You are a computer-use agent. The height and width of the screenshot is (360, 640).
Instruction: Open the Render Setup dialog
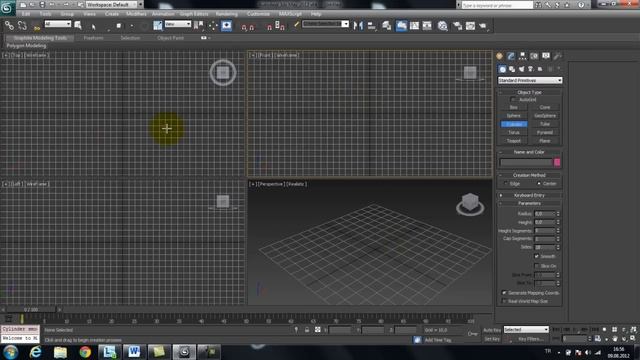point(458,26)
